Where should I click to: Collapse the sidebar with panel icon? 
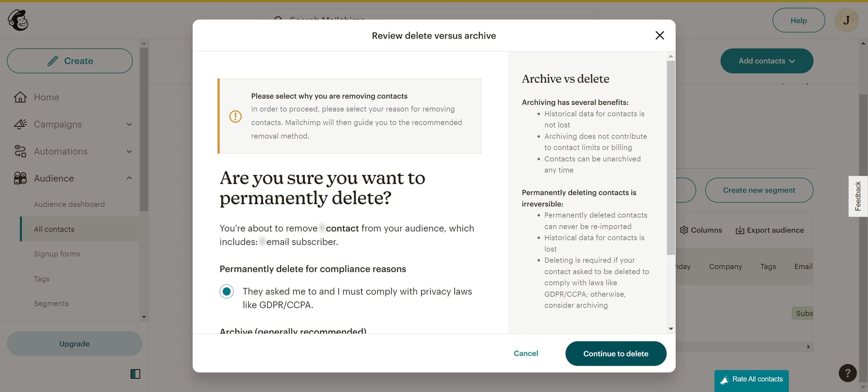click(135, 374)
